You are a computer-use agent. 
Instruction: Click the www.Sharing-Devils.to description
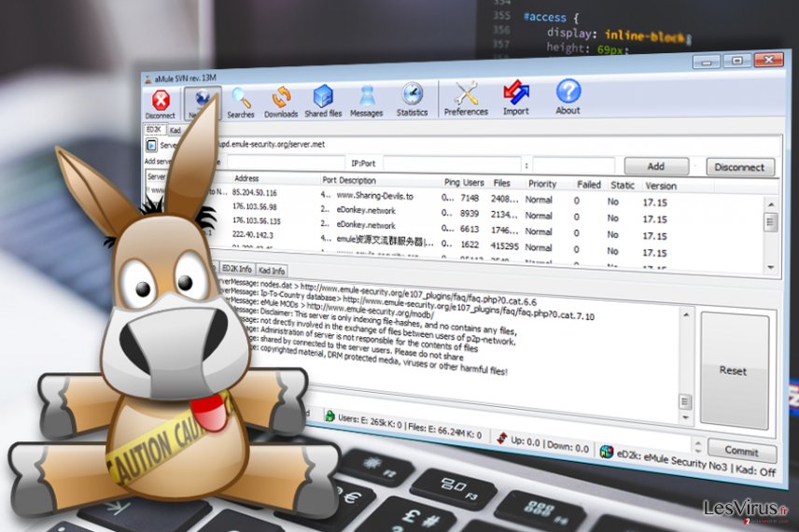tap(375, 196)
